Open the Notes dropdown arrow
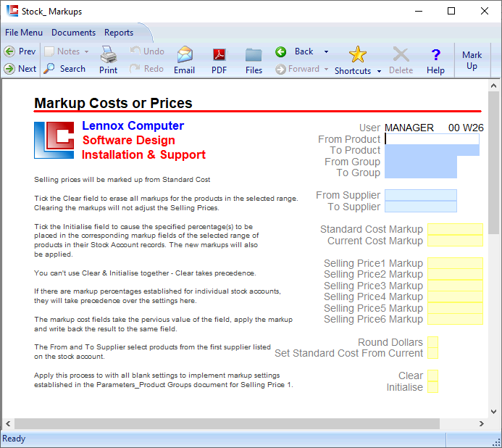 point(87,52)
